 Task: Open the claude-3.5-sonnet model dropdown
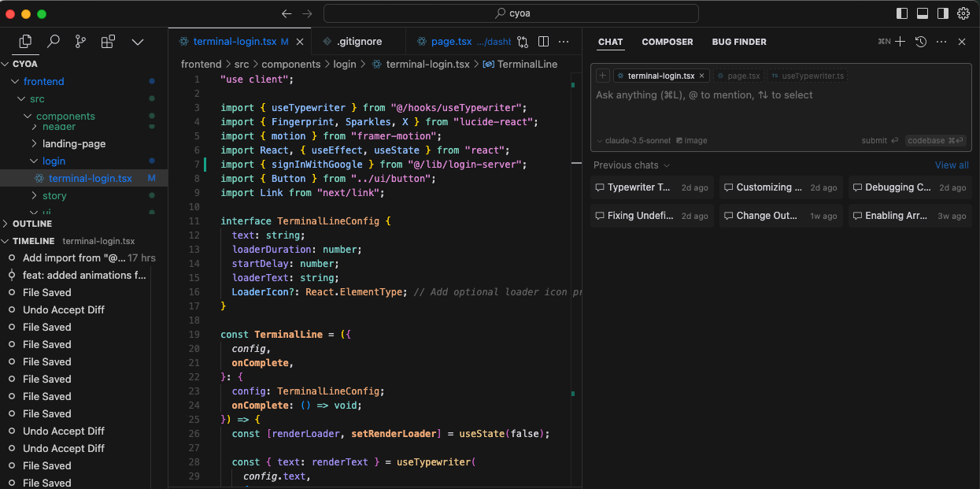tap(634, 141)
